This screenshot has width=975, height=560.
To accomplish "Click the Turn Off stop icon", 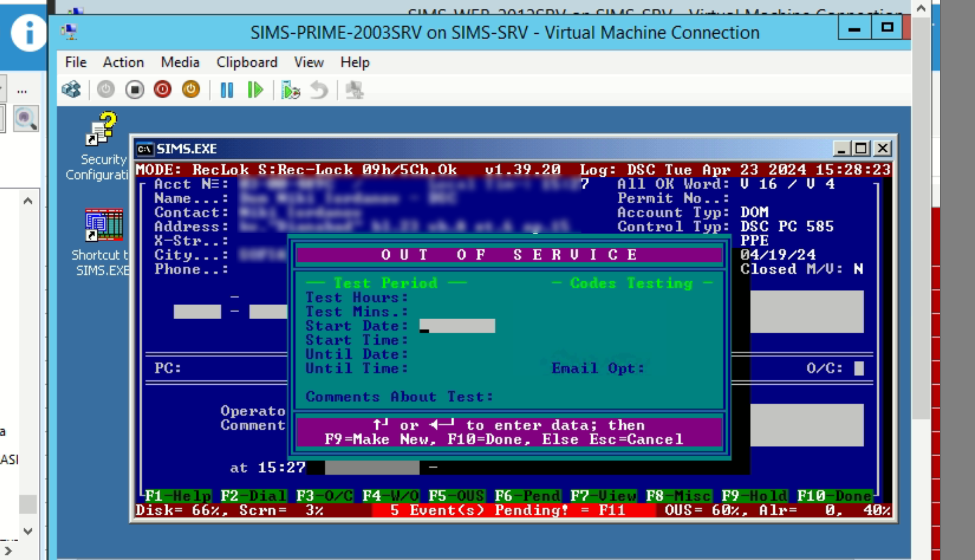I will (x=135, y=89).
